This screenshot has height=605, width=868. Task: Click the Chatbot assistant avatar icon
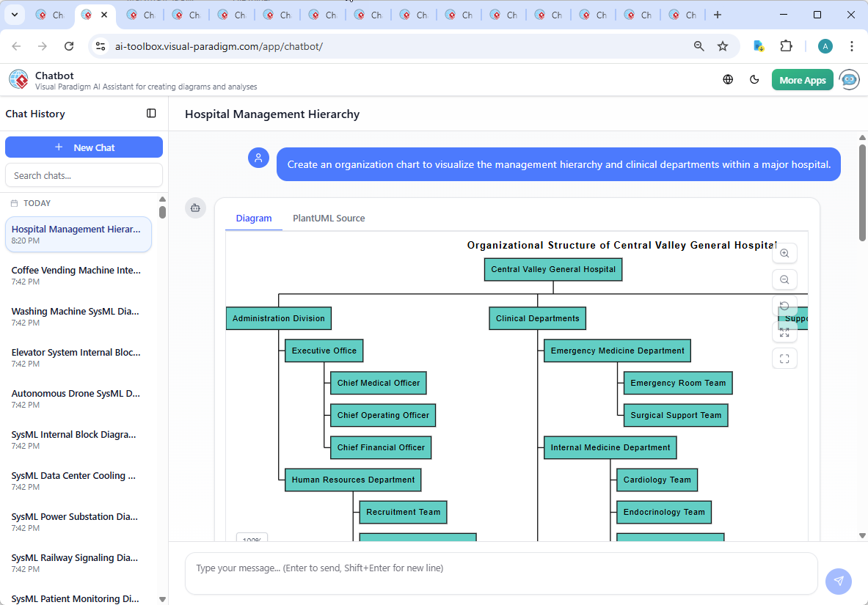pos(849,79)
